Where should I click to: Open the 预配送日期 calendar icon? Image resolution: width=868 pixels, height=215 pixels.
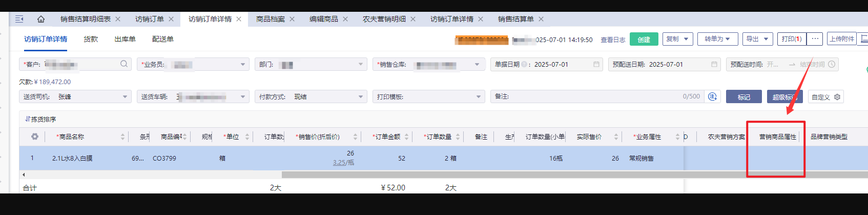click(x=714, y=65)
